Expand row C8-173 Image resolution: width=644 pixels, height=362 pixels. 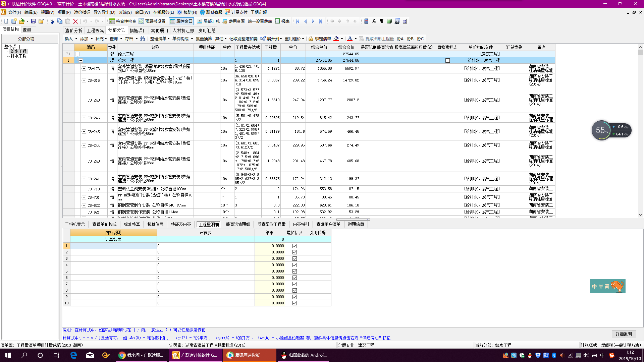click(84, 68)
